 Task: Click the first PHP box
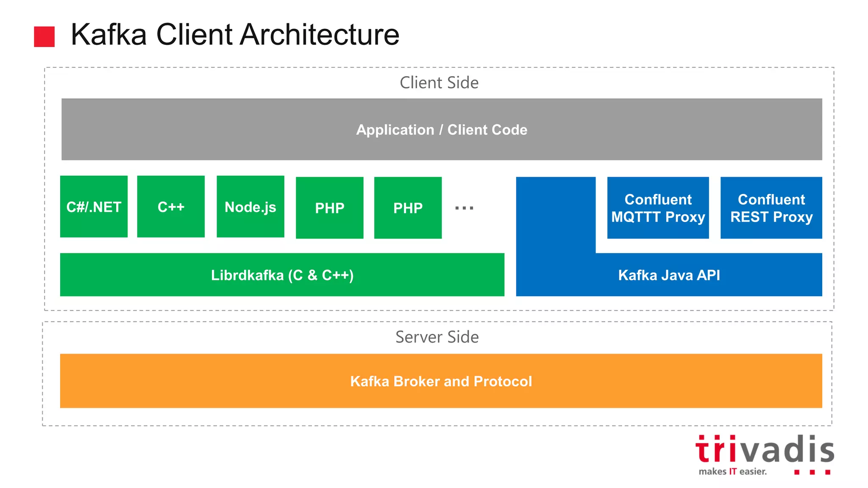pos(329,208)
